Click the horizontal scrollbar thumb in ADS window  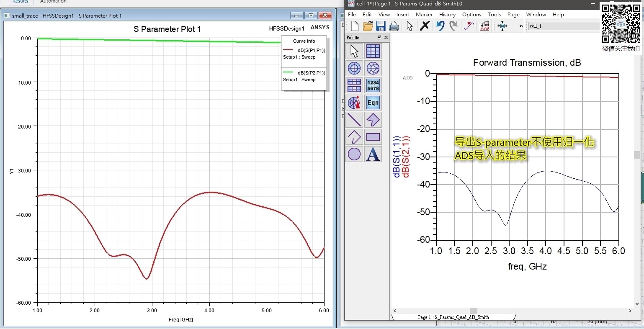click(x=473, y=311)
